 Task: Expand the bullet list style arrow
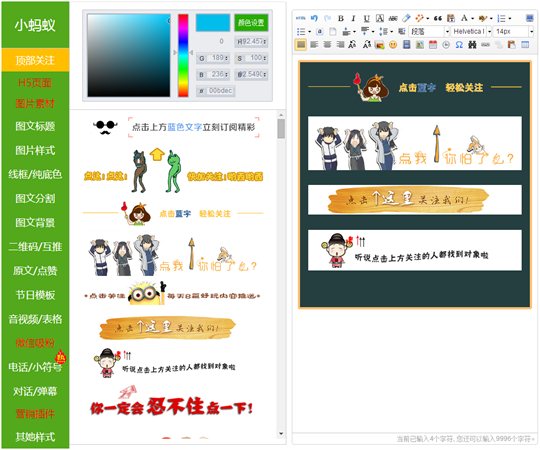(x=309, y=32)
